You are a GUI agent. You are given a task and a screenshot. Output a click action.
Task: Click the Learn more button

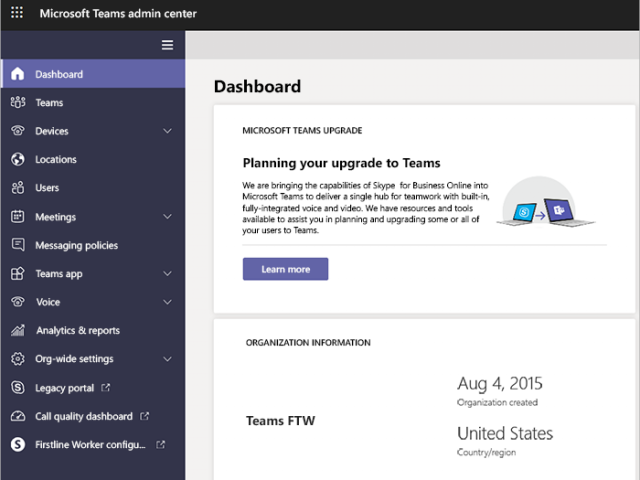285,269
